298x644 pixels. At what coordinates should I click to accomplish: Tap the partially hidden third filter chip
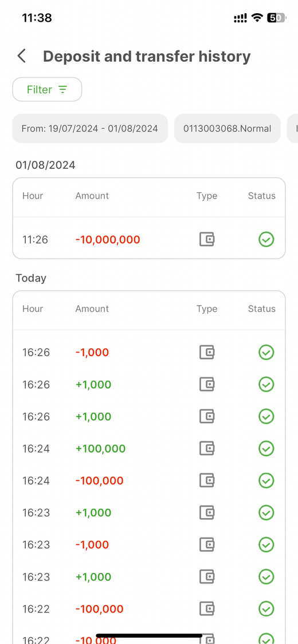pyautogui.click(x=293, y=129)
